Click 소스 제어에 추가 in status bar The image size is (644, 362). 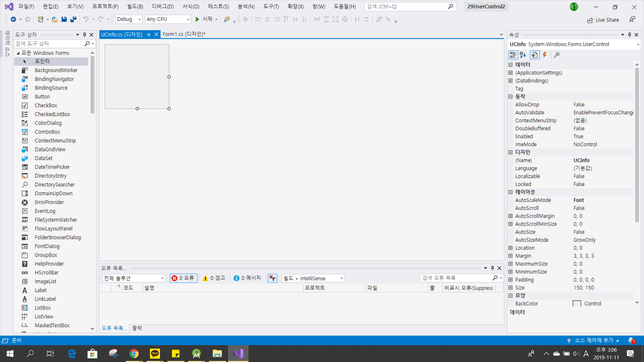[594, 341]
